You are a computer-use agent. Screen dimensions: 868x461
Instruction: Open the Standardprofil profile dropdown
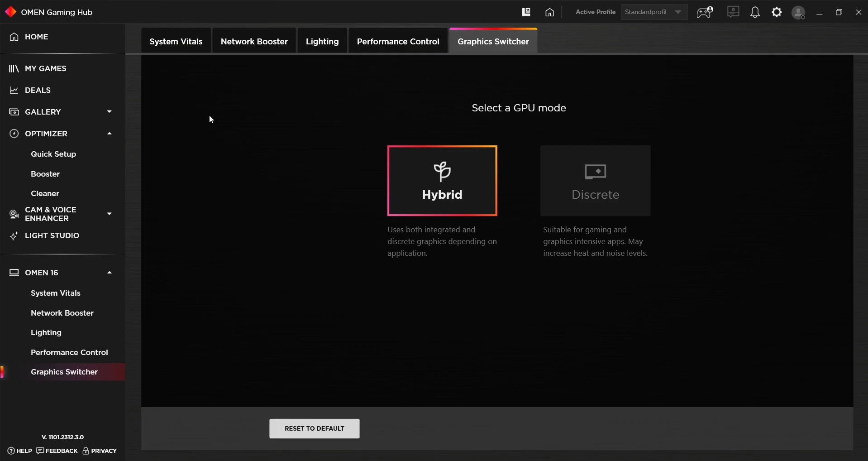point(654,12)
